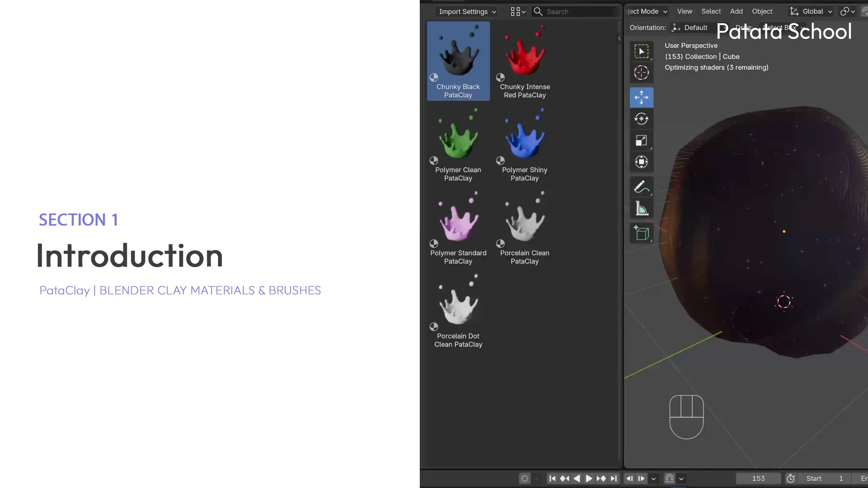Collapse the asset browser side arrow

(x=619, y=39)
